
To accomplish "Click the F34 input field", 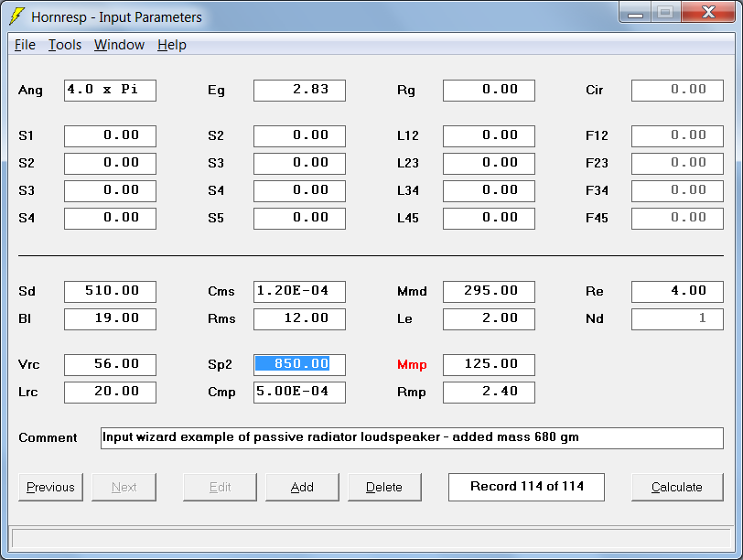I will 678,191.
